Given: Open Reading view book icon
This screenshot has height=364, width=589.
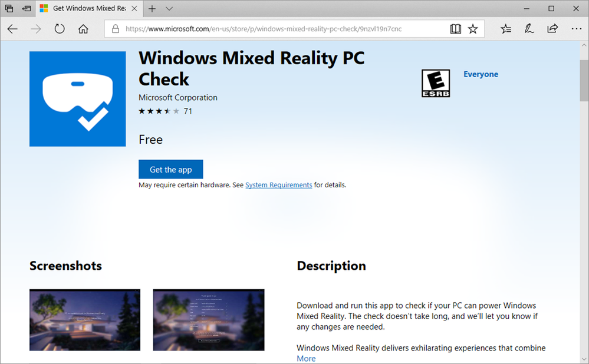Looking at the screenshot, I should [x=455, y=29].
